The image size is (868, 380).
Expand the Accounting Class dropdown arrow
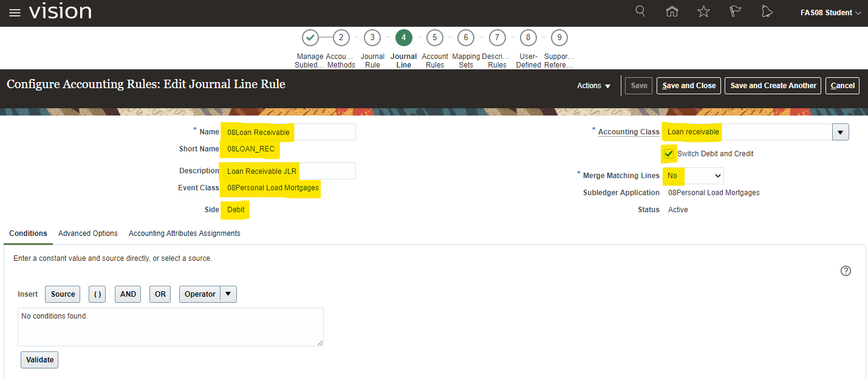[841, 132]
